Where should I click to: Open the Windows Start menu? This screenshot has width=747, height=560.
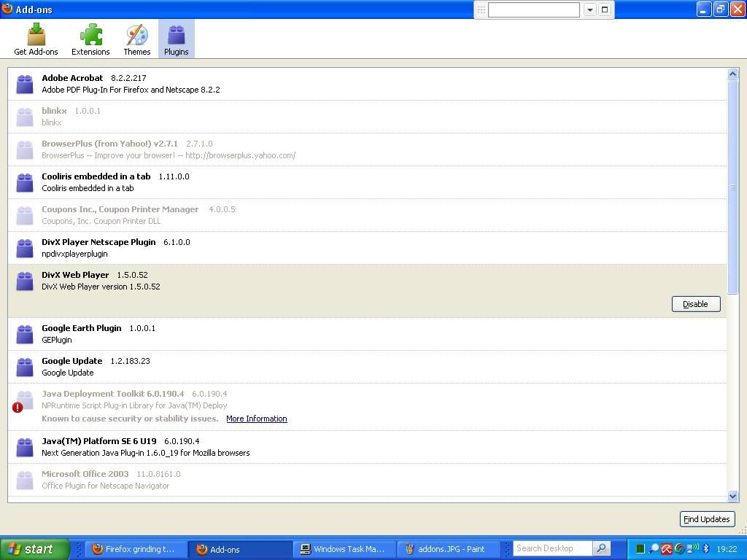[x=34, y=549]
